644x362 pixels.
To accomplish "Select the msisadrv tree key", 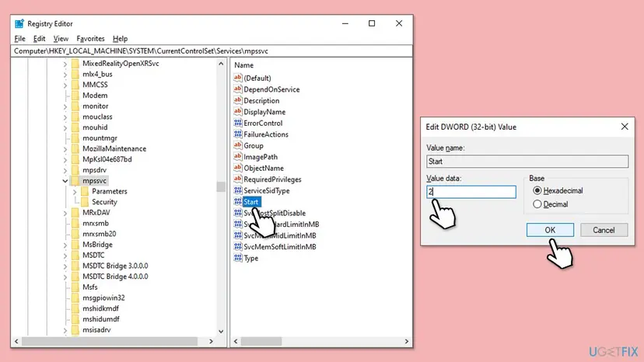I will (x=96, y=330).
